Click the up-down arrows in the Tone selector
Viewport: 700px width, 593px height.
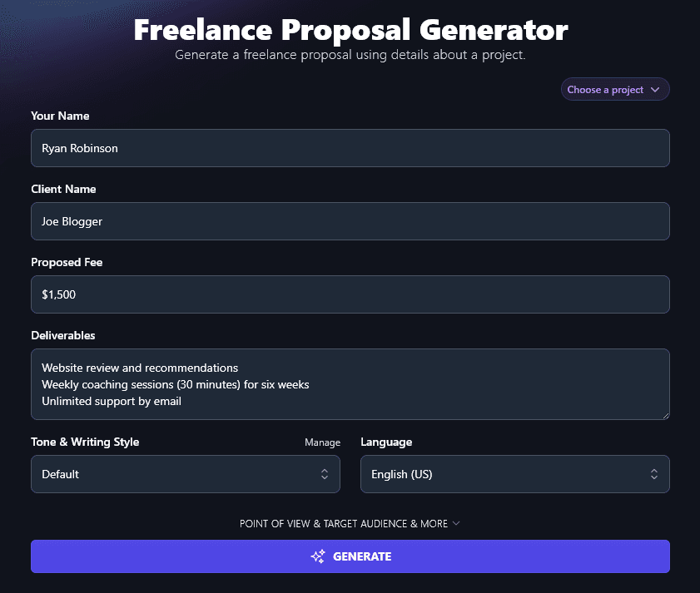[x=325, y=474]
